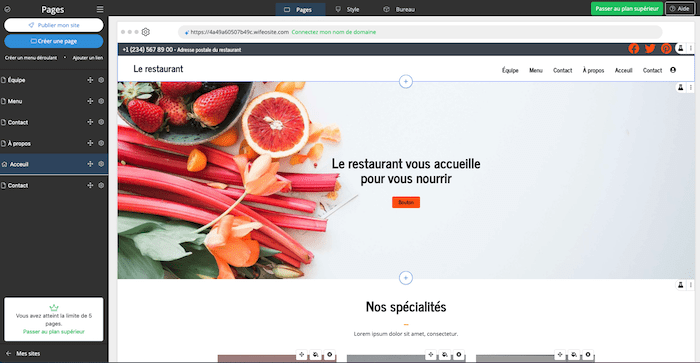Click the settings icon on the third specialty card
The width and height of the screenshot is (700, 363).
pos(588,355)
